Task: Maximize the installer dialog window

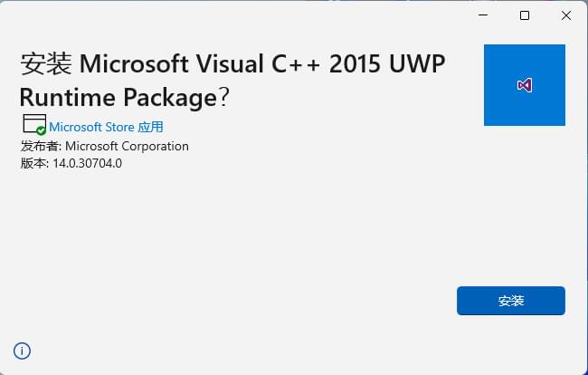Action: (525, 15)
